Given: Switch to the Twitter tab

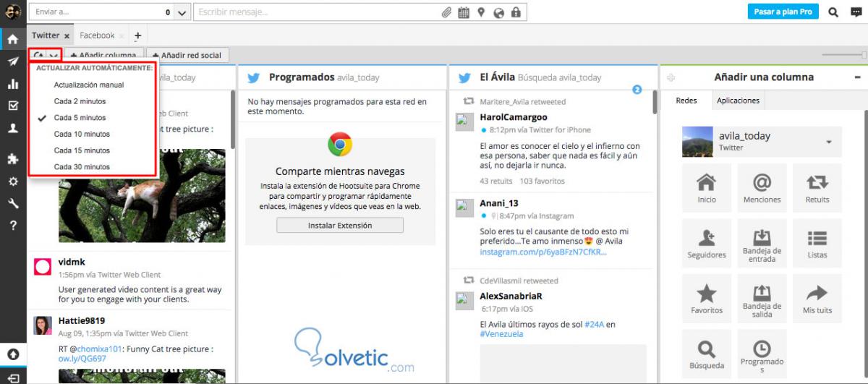Looking at the screenshot, I should pyautogui.click(x=46, y=35).
